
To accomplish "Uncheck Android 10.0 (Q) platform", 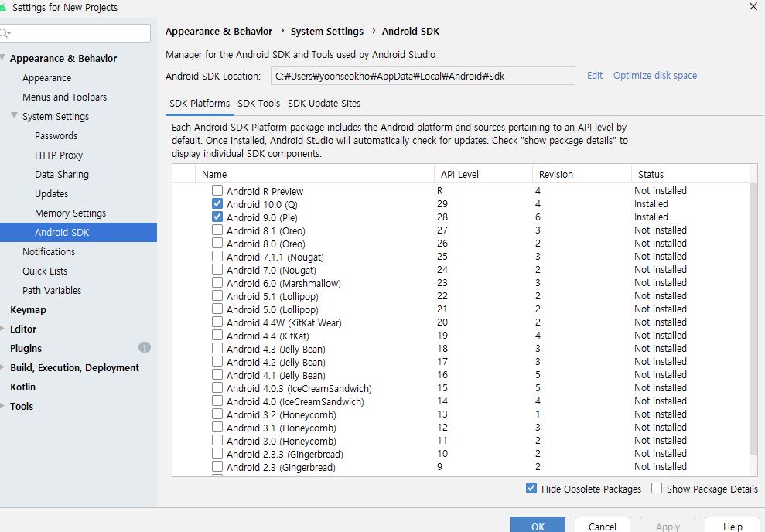I will pos(217,203).
